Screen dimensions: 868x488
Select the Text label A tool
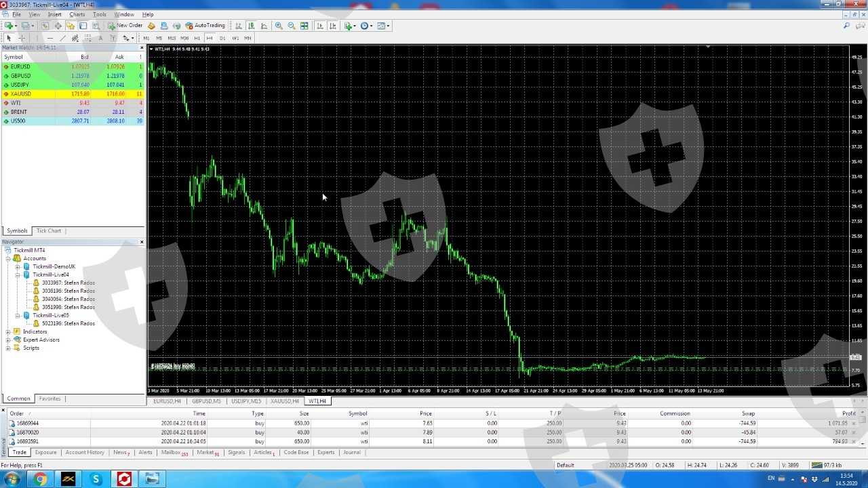click(x=100, y=38)
